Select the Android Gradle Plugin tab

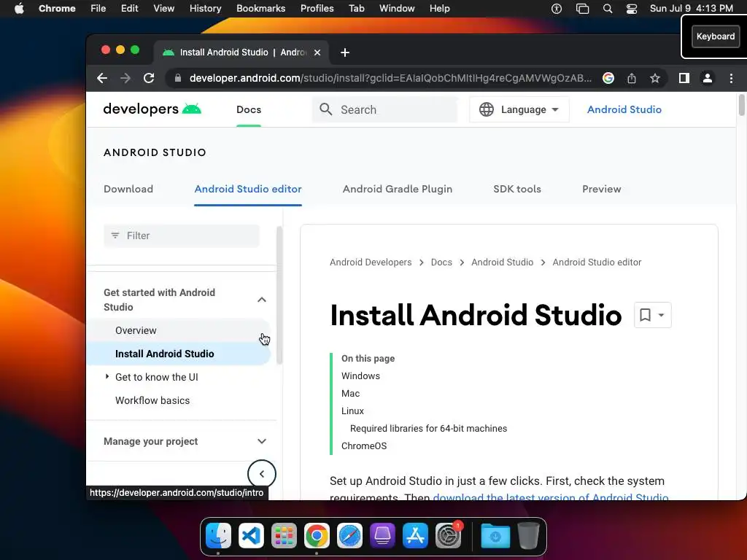[x=398, y=189]
